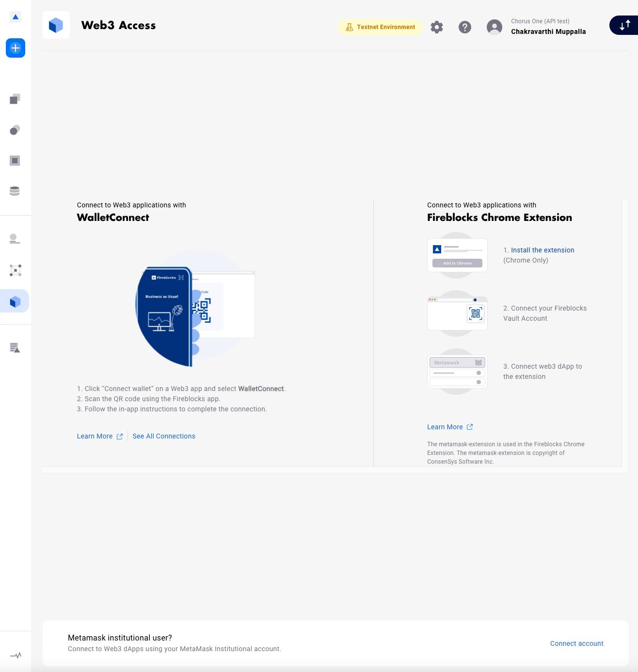This screenshot has width=638, height=672.
Task: Click the Metamask institutional user? text
Action: tap(120, 638)
